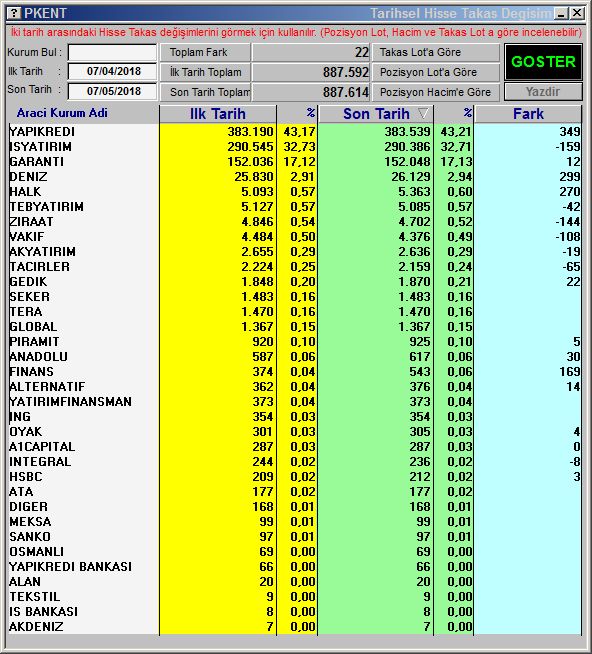Screen dimensions: 592x654
Task: Click the help question mark icon
Action: pyautogui.click(x=14, y=13)
